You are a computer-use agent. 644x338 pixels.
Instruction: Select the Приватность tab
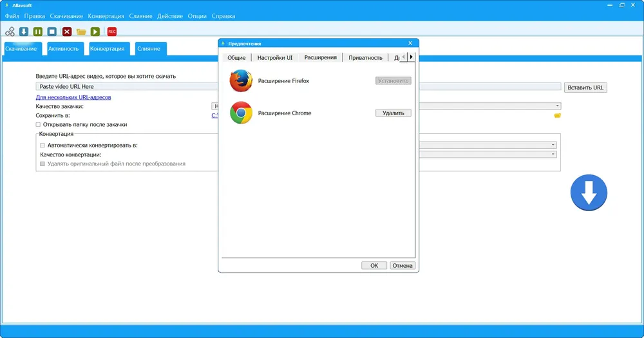[x=366, y=57]
